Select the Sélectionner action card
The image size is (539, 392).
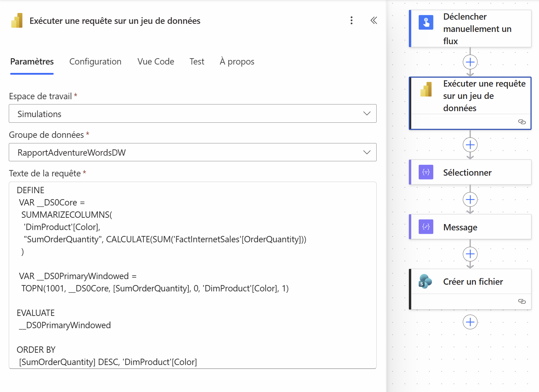click(x=470, y=172)
